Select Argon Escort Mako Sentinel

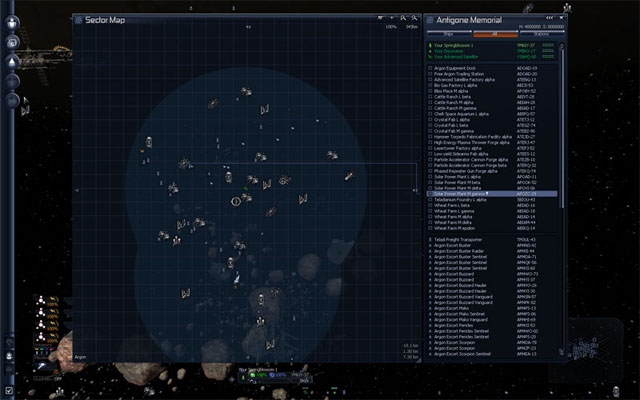(x=492, y=314)
